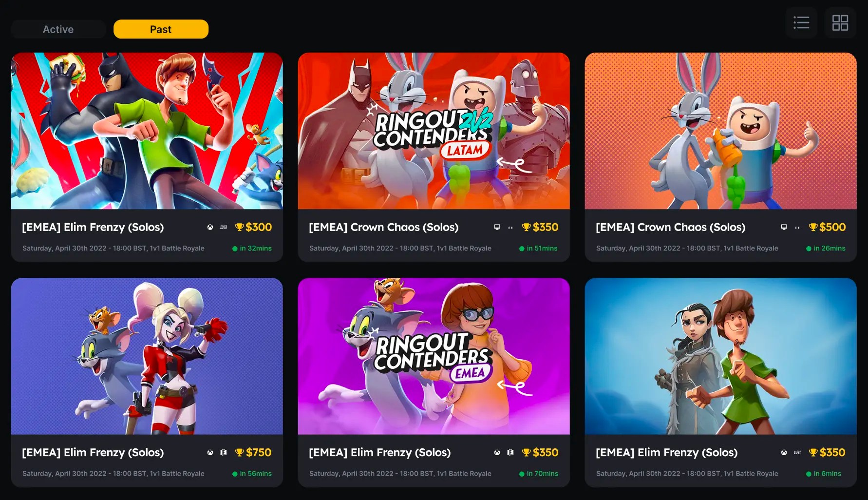Open Ringout Contenders EMEA banner image
The height and width of the screenshot is (500, 868).
(x=434, y=356)
